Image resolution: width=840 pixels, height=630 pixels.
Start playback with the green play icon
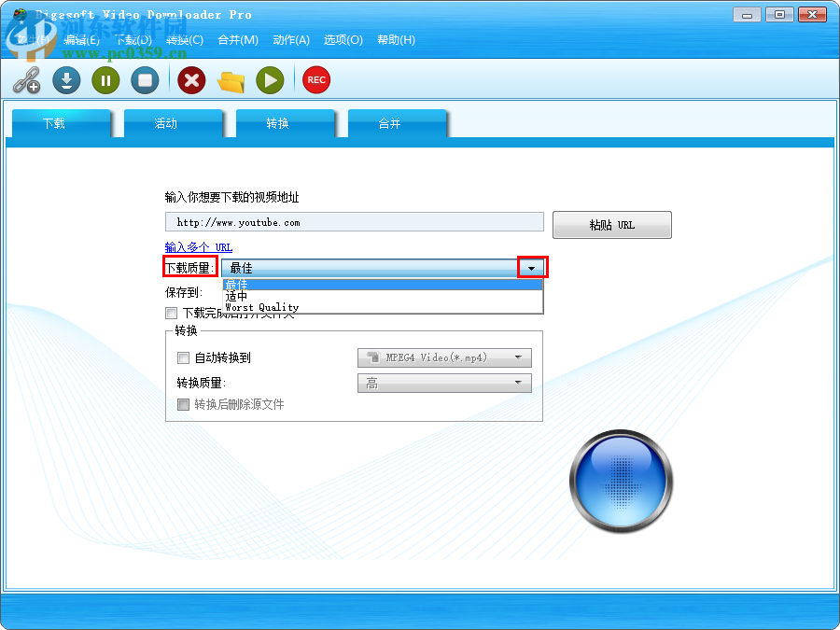pyautogui.click(x=269, y=81)
